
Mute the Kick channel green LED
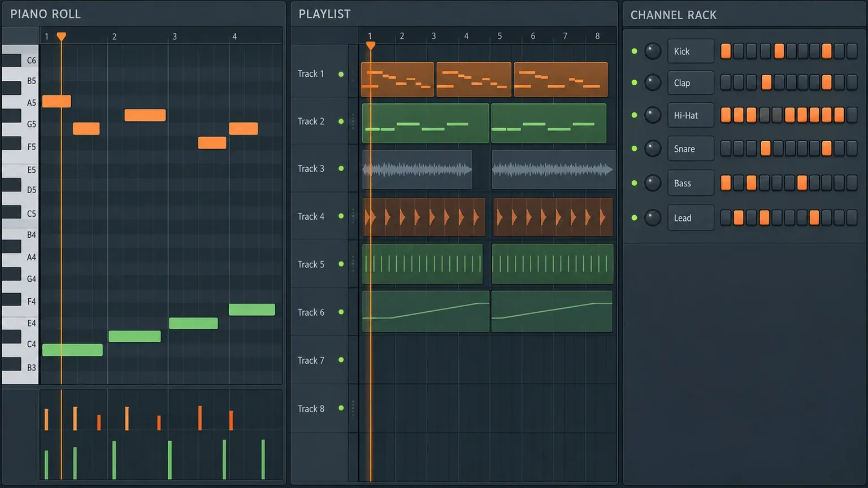(x=634, y=51)
